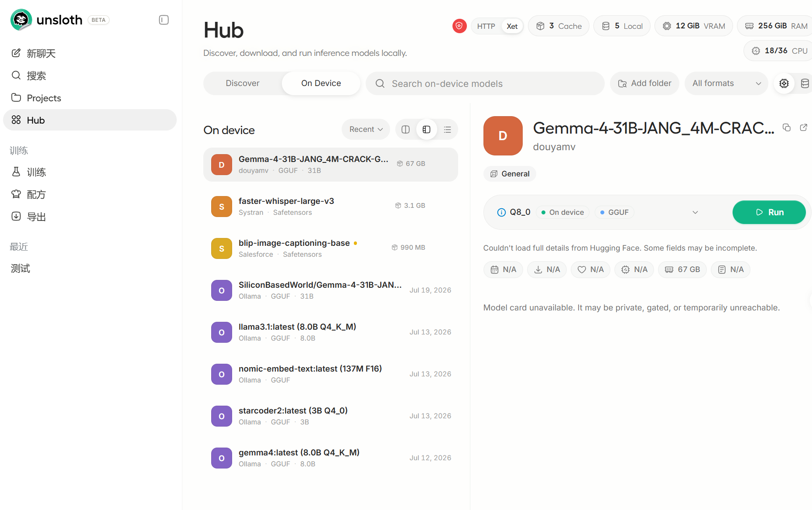Click the downloads N/A chip
This screenshot has width=812, height=510.
point(547,269)
